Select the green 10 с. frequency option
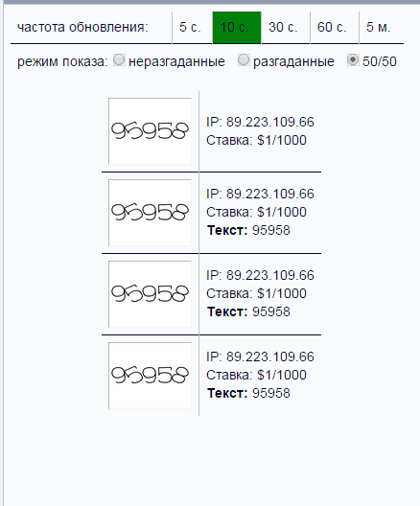The height and width of the screenshot is (506, 420). tap(237, 28)
